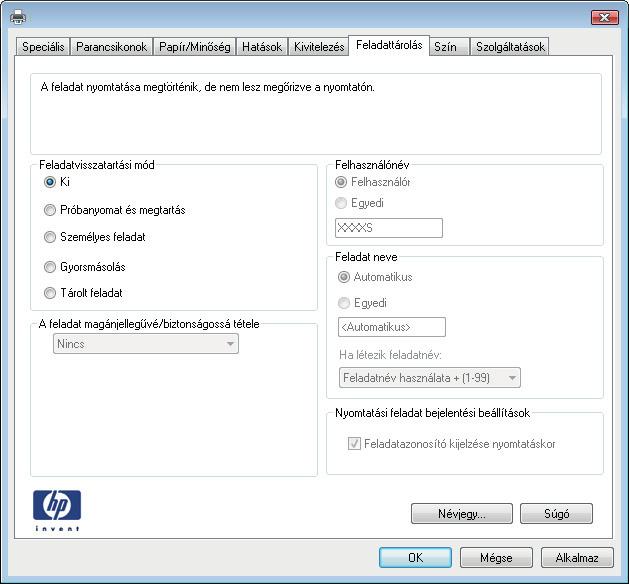The width and height of the screenshot is (629, 584).
Task: Click the HP invent logo
Action: (x=57, y=511)
